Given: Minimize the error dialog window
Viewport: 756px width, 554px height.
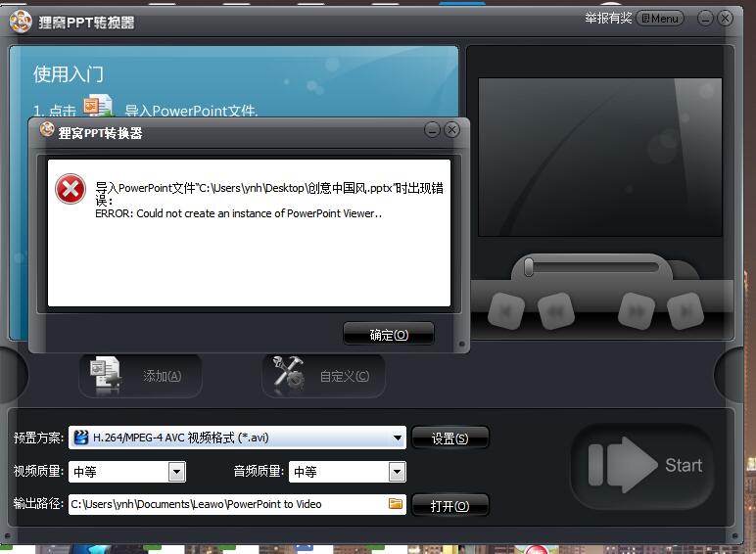Looking at the screenshot, I should [x=432, y=129].
